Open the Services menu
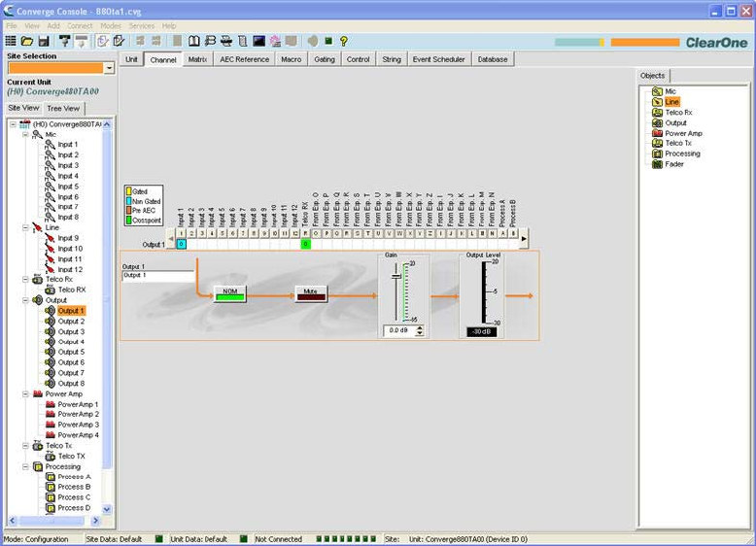 click(x=141, y=25)
